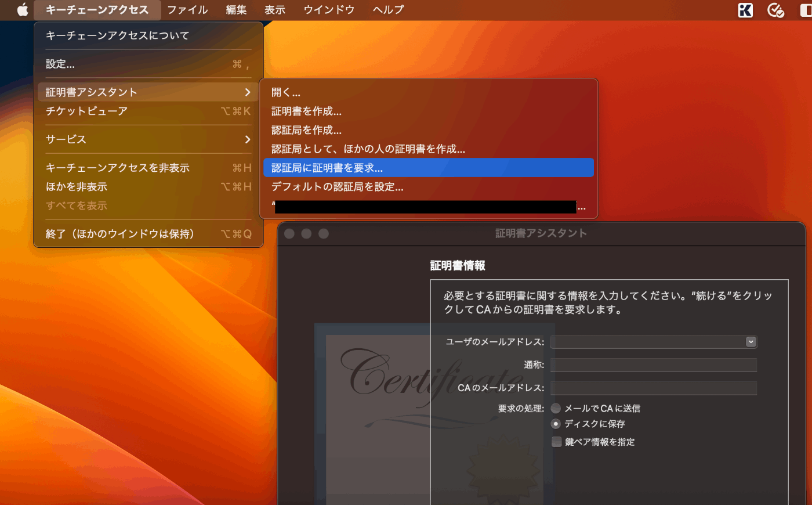Enable the 鍵ペア情報を指定 checkbox
This screenshot has height=505, width=812.
[557, 442]
